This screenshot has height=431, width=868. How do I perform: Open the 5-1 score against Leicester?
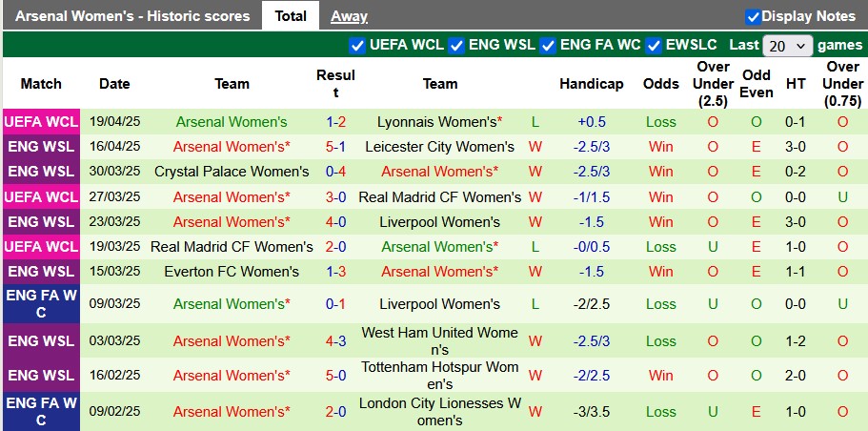[x=335, y=147]
